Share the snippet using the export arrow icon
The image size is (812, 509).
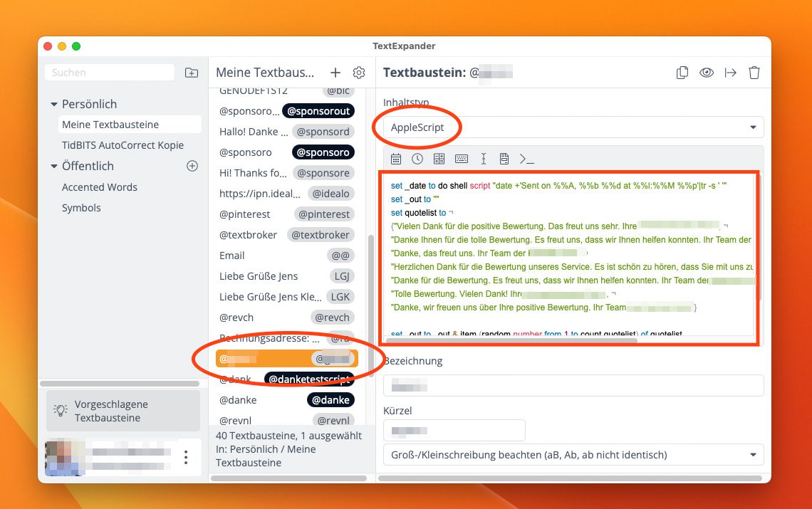click(x=731, y=72)
